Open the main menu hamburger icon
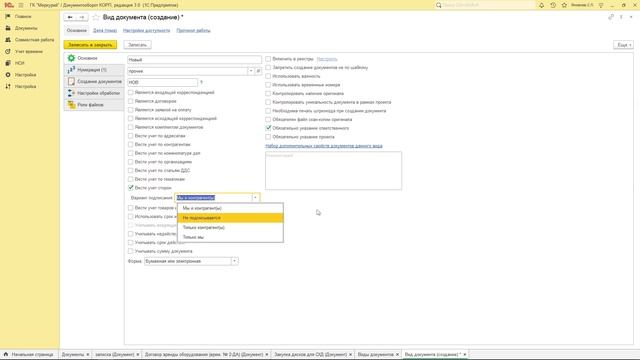The image size is (640, 360). 21,5
